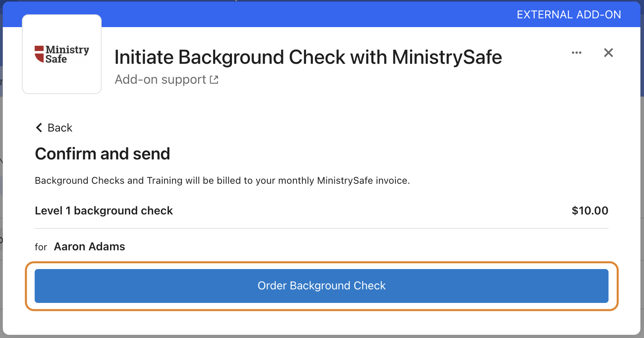Open the Add-on support link
Image resolution: width=644 pixels, height=338 pixels.
click(x=160, y=80)
